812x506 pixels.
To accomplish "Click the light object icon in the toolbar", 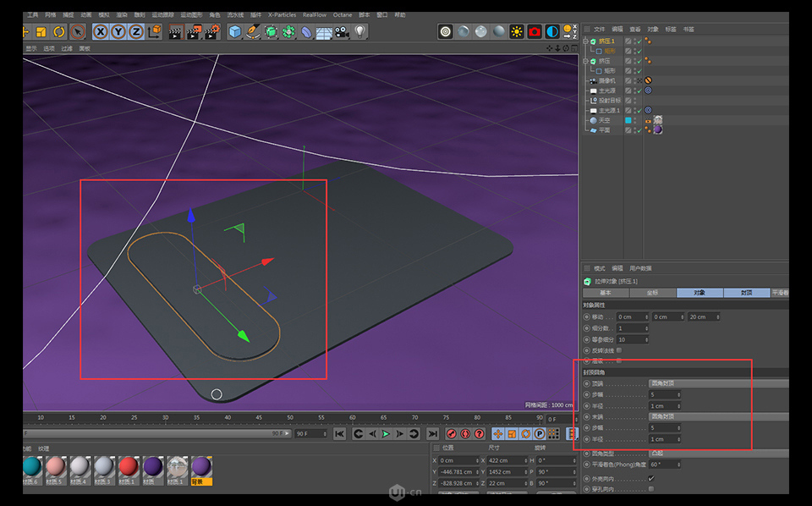I will click(x=359, y=31).
